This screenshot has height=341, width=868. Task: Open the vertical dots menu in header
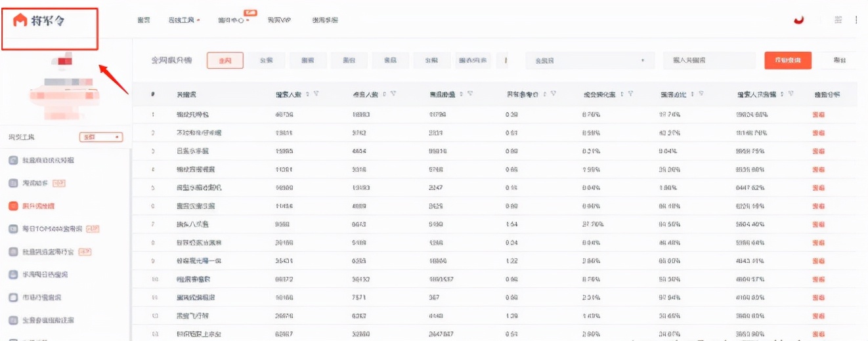click(856, 20)
